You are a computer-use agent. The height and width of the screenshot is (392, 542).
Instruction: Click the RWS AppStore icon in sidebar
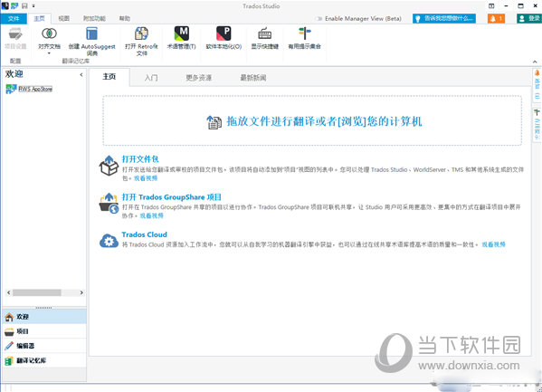tap(11, 89)
